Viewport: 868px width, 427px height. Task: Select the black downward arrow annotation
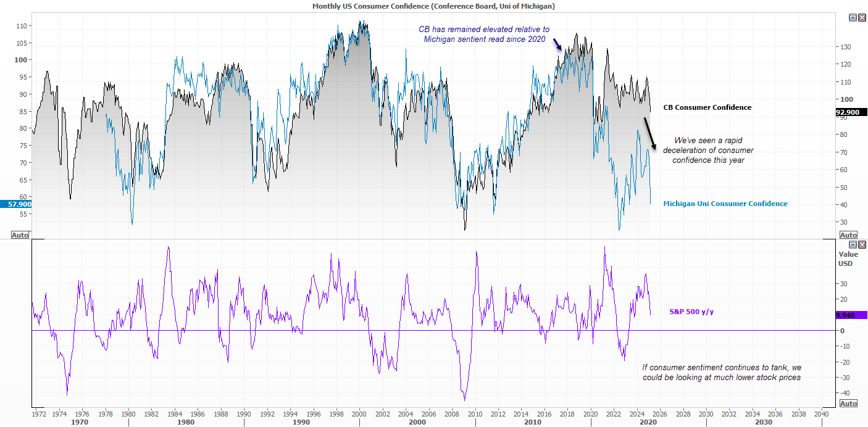pyautogui.click(x=649, y=134)
